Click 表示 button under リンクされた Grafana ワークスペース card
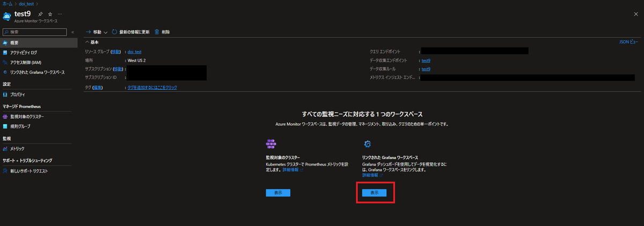This screenshot has width=644, height=226. click(375, 193)
